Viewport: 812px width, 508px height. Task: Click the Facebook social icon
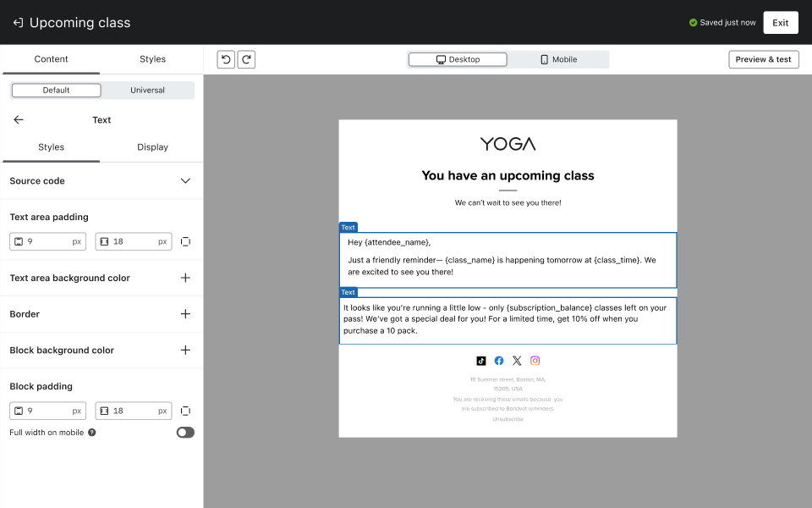(x=499, y=361)
